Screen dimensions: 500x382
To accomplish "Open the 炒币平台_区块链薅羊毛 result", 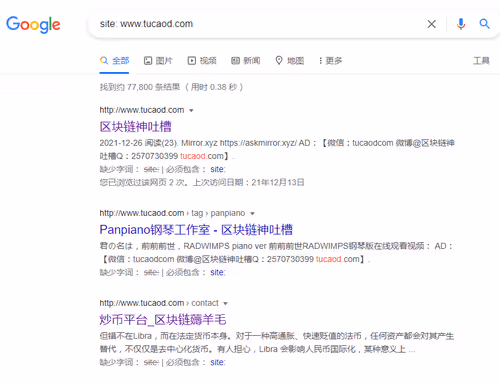I will pyautogui.click(x=163, y=320).
